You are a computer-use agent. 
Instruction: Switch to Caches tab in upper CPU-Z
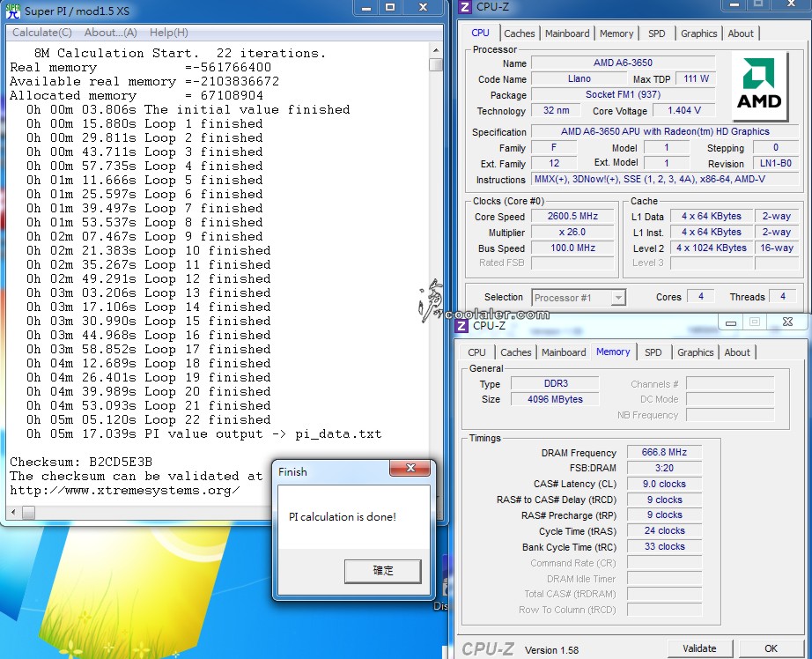click(520, 33)
